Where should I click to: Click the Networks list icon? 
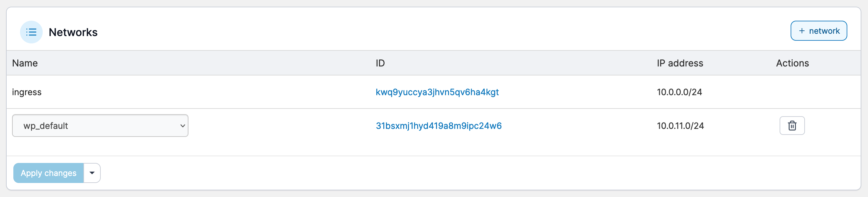point(31,32)
